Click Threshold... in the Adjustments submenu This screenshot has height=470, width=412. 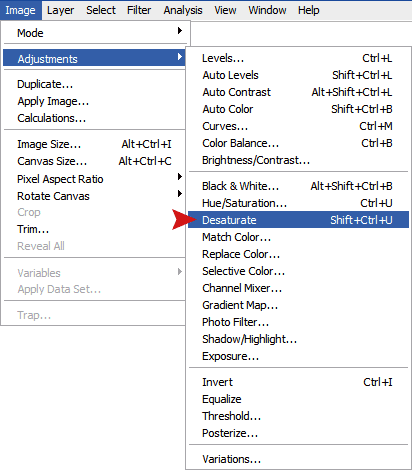[x=298, y=416]
